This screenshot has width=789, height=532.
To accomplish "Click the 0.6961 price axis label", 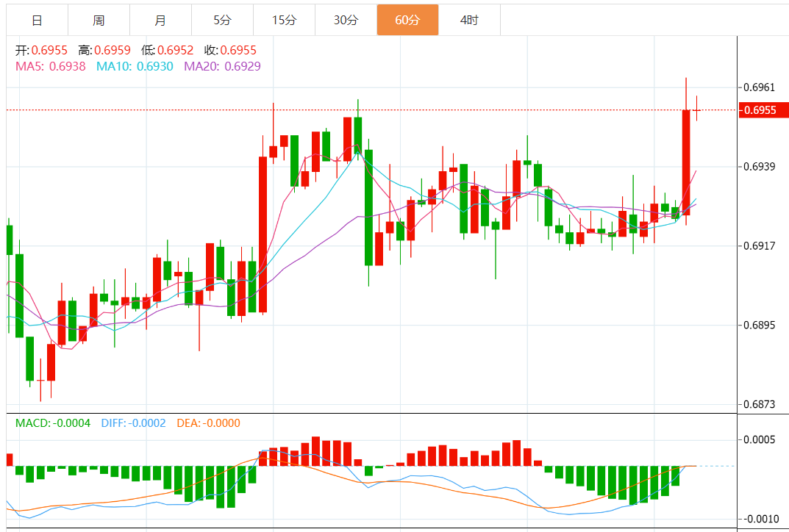I will (x=760, y=87).
